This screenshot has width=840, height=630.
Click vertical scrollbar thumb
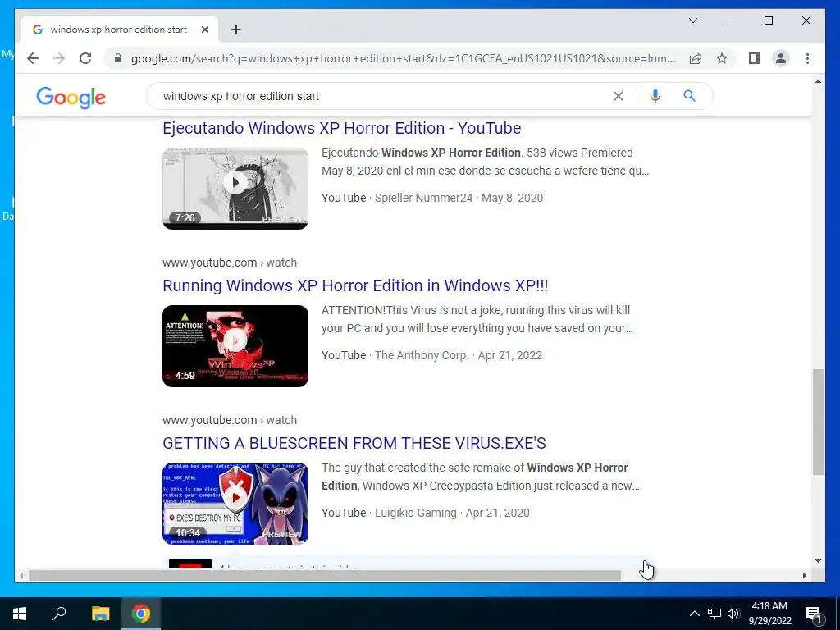(x=818, y=422)
